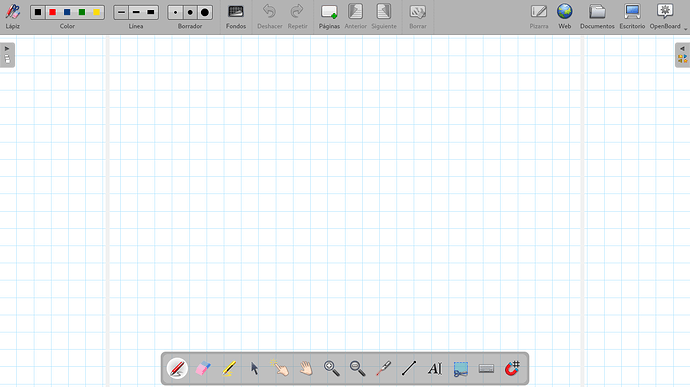Show the virtual keyboard
The width and height of the screenshot is (690, 387).
point(486,368)
